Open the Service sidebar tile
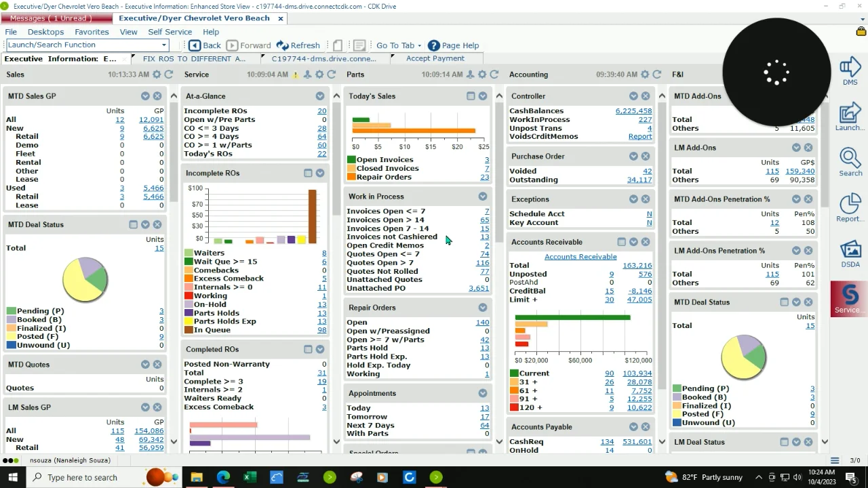This screenshot has height=488, width=868. click(x=849, y=299)
